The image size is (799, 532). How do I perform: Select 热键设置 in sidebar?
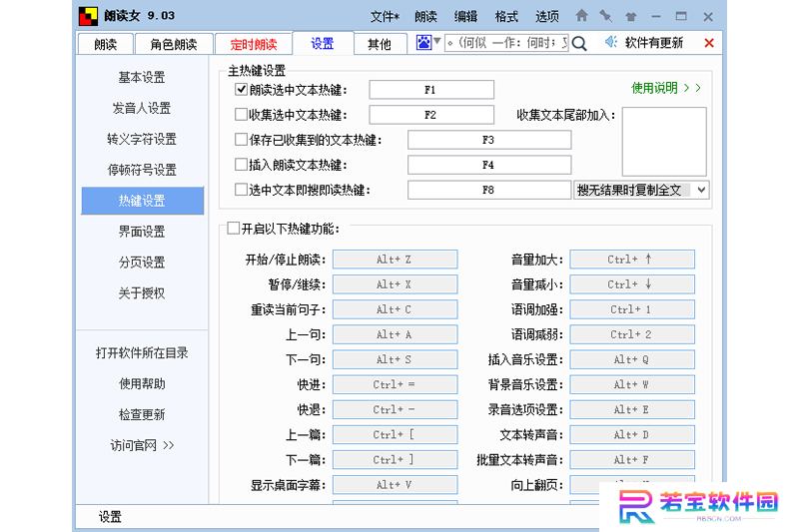[142, 201]
